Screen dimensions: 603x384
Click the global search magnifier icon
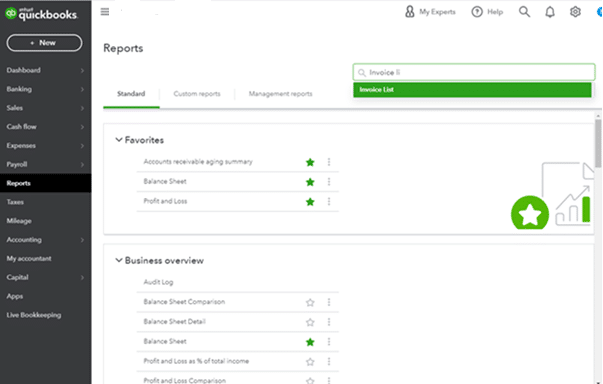(x=525, y=12)
